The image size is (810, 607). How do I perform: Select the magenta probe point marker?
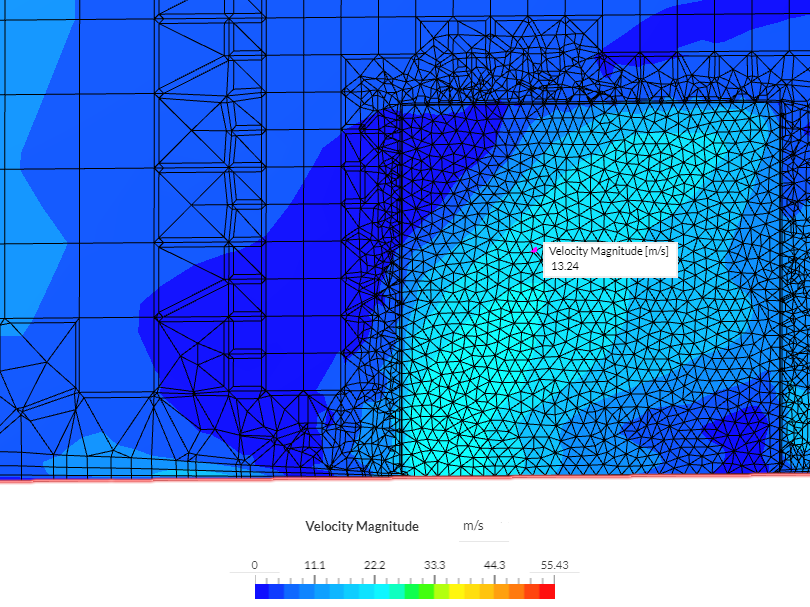point(534,250)
